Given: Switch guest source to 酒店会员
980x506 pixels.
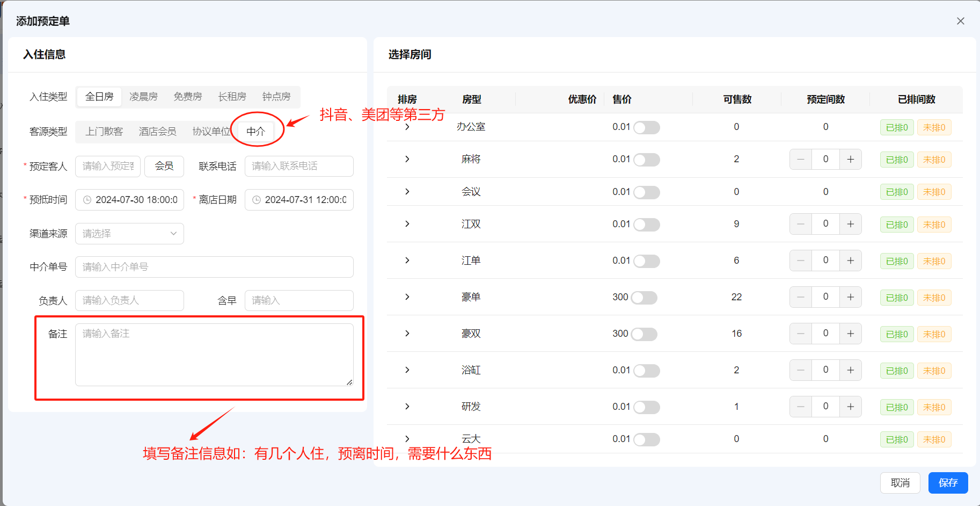Looking at the screenshot, I should [157, 132].
